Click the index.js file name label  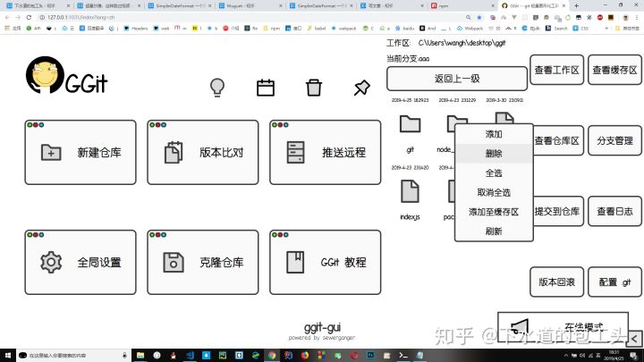point(410,216)
